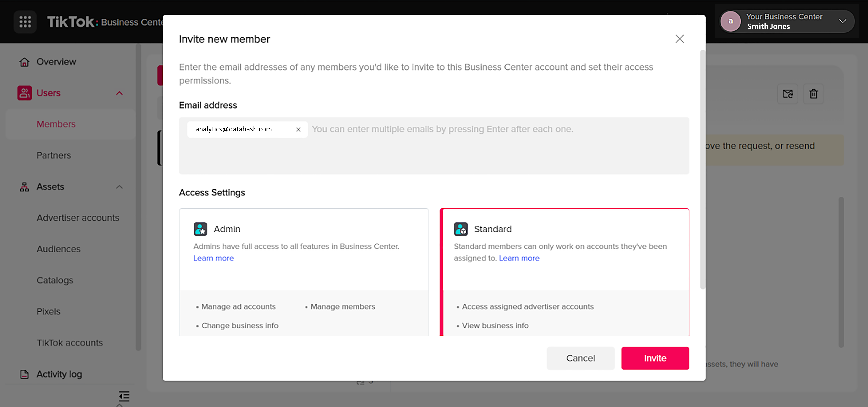The width and height of the screenshot is (868, 407).
Task: Collapse the Assets menu chevron
Action: (x=119, y=187)
